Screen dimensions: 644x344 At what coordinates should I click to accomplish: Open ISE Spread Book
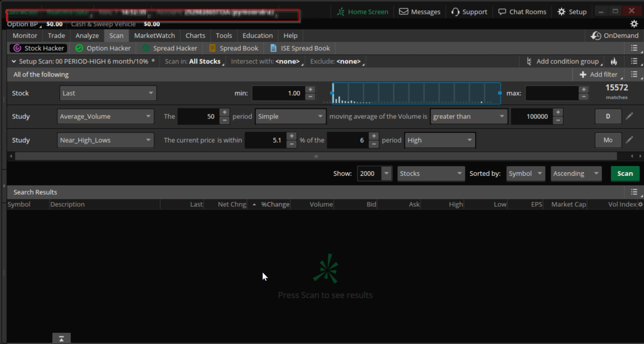(x=300, y=48)
